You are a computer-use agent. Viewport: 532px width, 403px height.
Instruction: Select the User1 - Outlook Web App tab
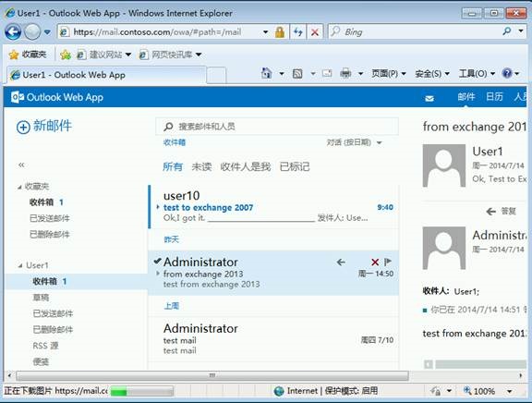click(106, 75)
